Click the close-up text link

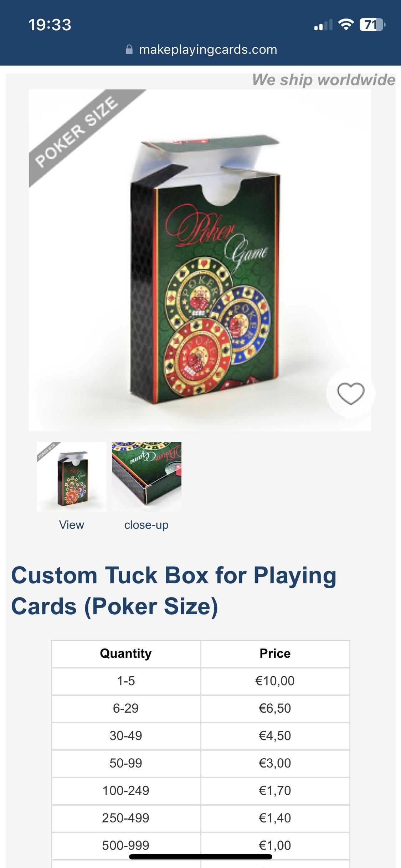coord(146,525)
